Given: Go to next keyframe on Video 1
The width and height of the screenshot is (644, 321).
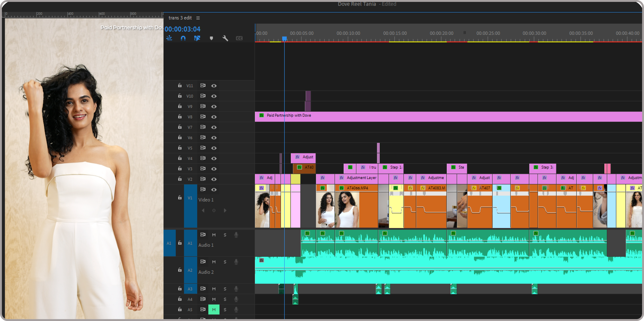Looking at the screenshot, I should [225, 210].
